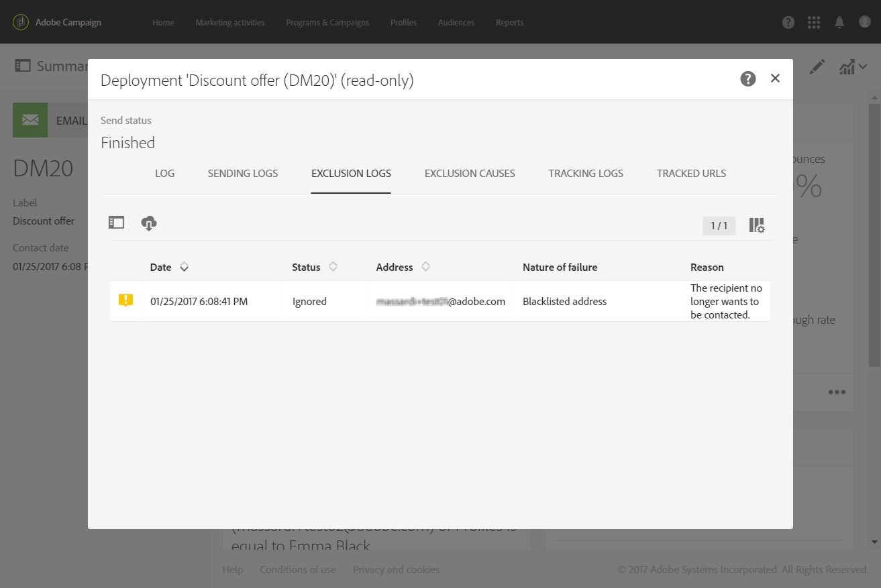Expand the reports chart dropdown icon
The image size is (881, 588).
pyautogui.click(x=853, y=66)
